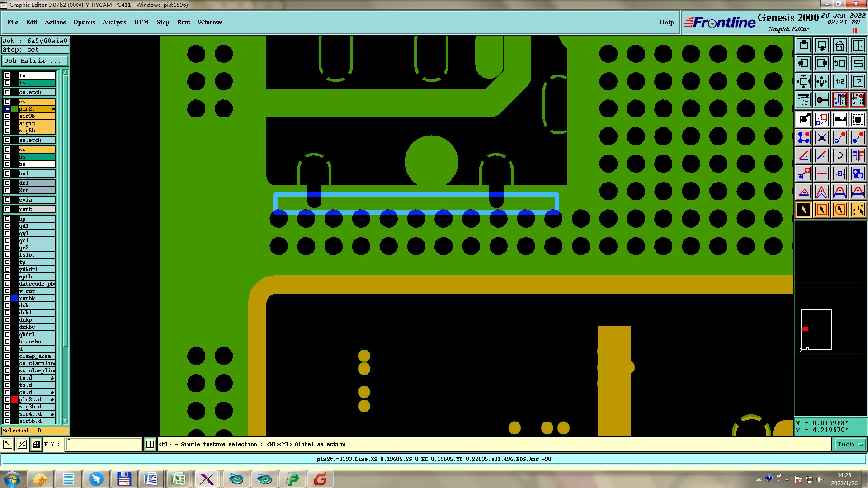Screen dimensions: 868x488
Task: Click layer list scrollbar up arrow
Action: pos(66,72)
